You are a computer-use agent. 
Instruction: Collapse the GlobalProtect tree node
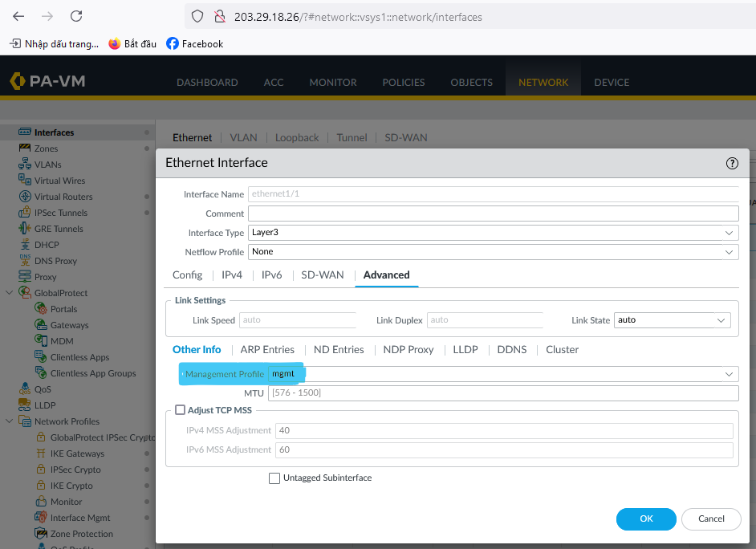pos(10,293)
